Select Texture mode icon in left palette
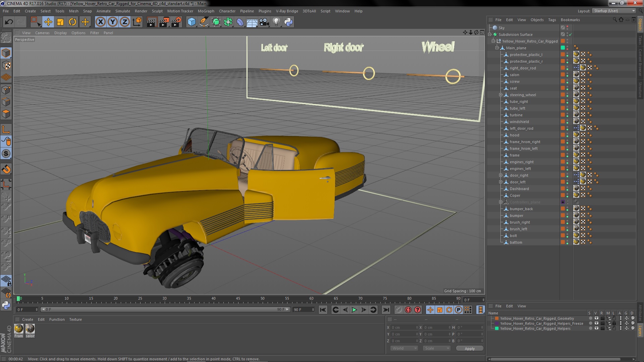This screenshot has height=362, width=644. (x=6, y=65)
